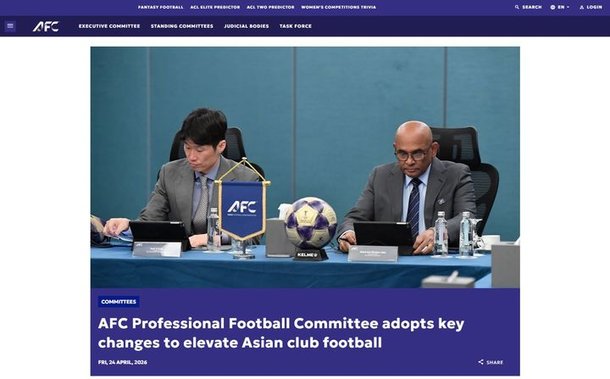Expand the EN language dropdown
Image resolution: width=610 pixels, height=379 pixels.
(563, 7)
